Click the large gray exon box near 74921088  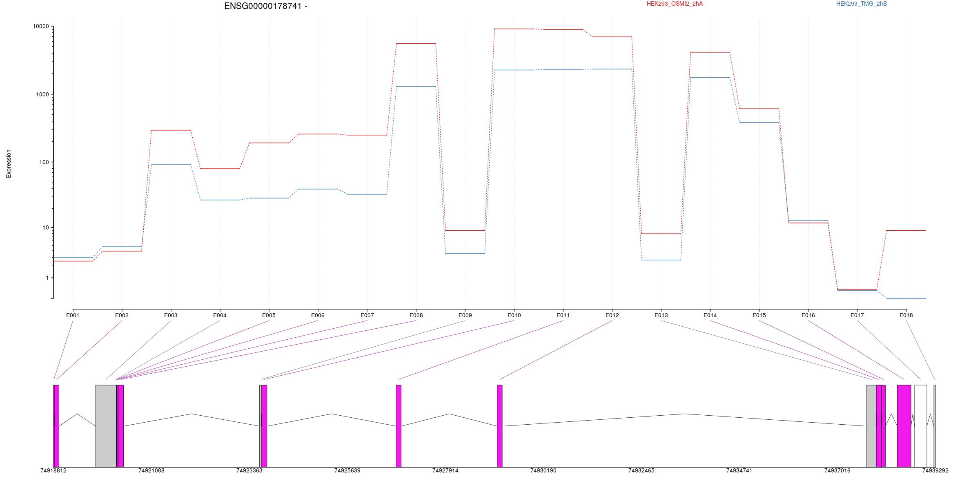pos(106,426)
